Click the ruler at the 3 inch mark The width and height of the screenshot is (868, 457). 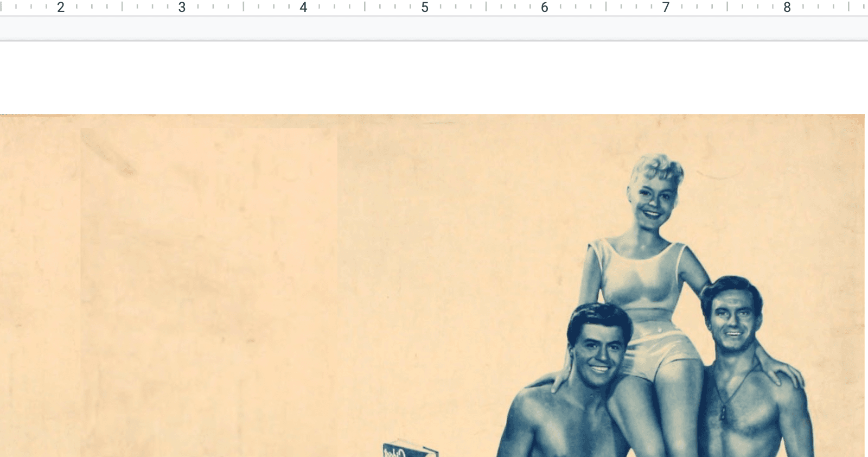(182, 7)
